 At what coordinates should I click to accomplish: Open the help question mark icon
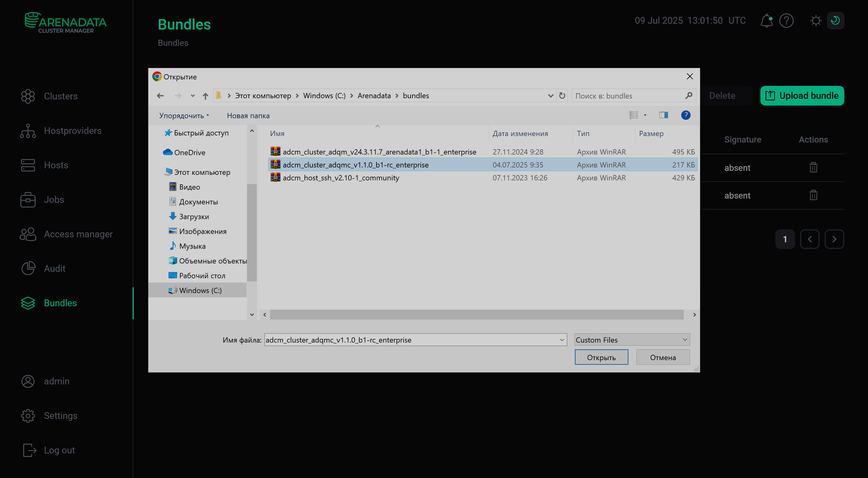point(786,21)
